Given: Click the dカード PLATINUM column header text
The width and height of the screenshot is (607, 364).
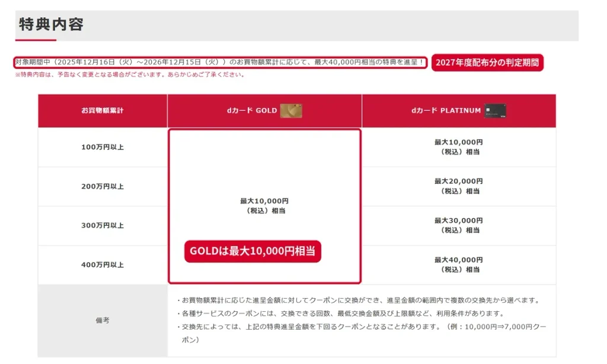Looking at the screenshot, I should tap(446, 111).
